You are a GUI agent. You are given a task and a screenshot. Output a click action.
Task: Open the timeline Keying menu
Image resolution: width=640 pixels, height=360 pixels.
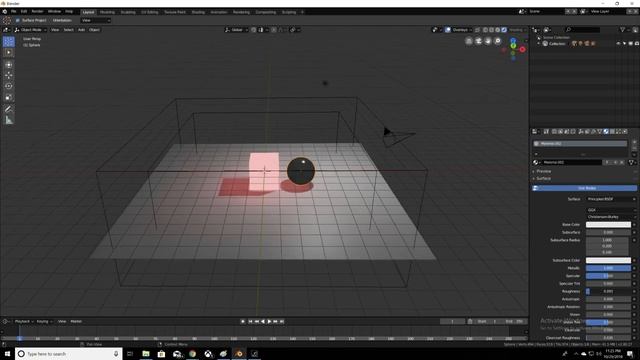tap(44, 322)
